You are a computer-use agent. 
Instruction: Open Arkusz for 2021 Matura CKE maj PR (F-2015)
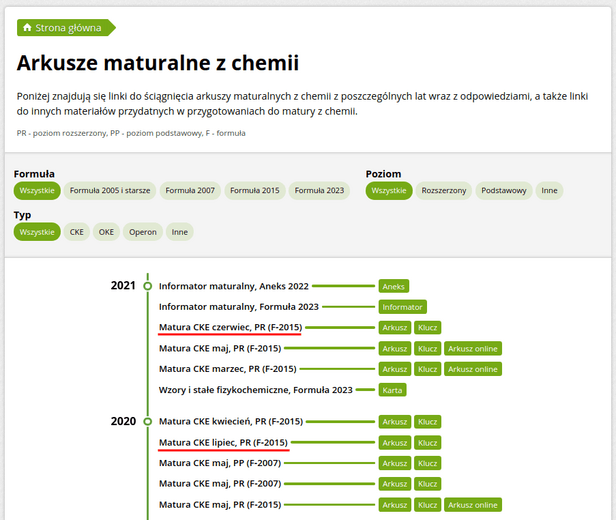click(x=395, y=348)
